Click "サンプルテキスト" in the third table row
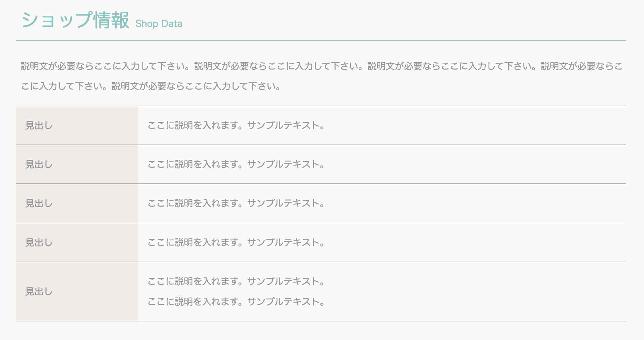644x340 pixels. point(283,203)
